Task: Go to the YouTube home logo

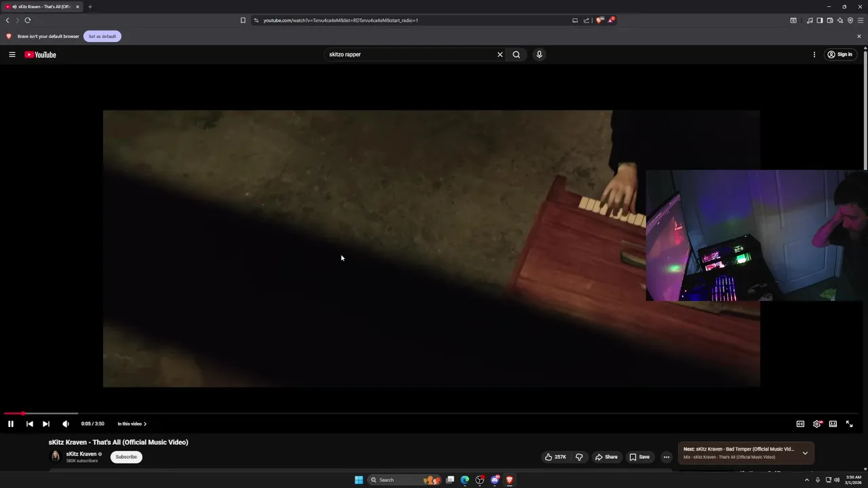Action: point(40,54)
